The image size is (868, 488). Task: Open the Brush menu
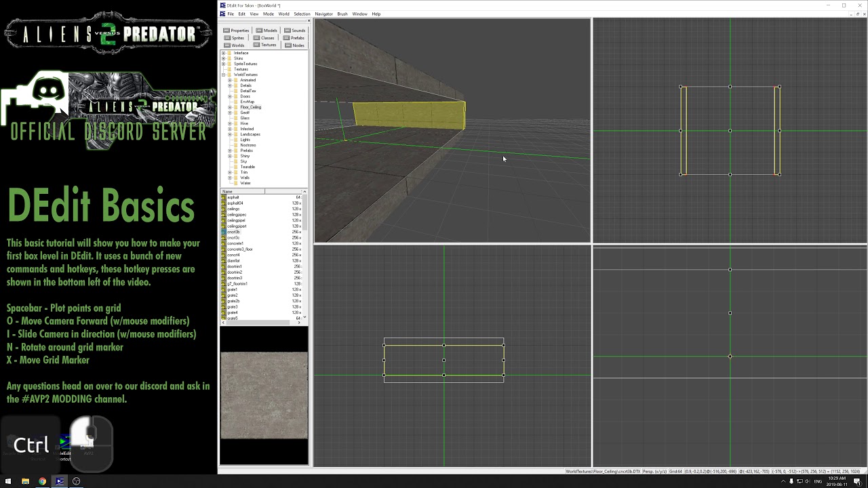pyautogui.click(x=342, y=14)
